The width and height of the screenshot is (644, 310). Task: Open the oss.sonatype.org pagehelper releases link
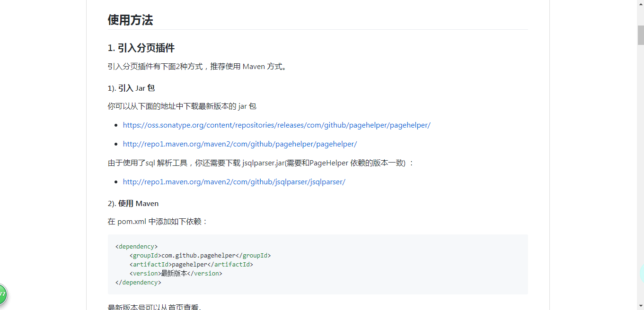click(x=276, y=125)
